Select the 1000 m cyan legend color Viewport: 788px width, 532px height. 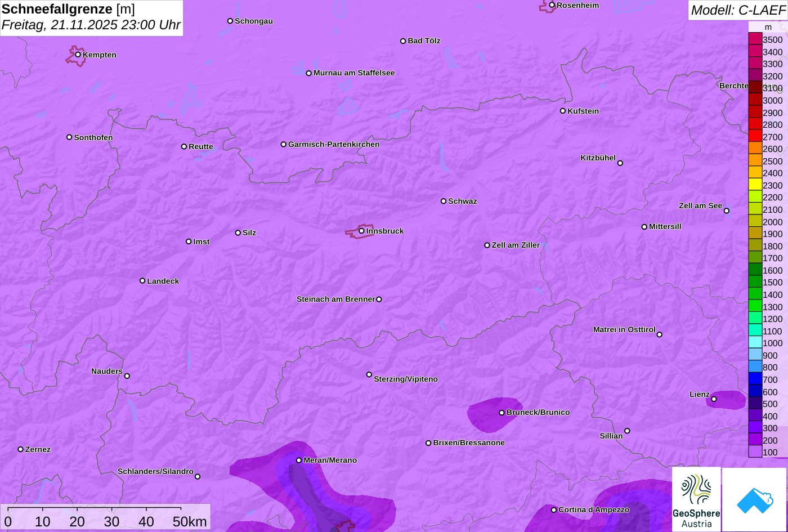(x=755, y=342)
